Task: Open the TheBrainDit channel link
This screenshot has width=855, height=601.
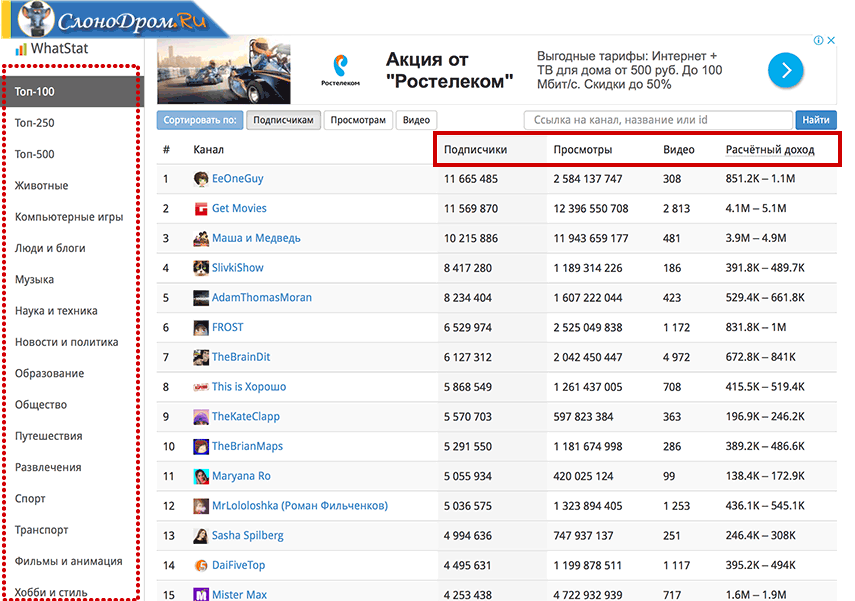Action: click(241, 357)
